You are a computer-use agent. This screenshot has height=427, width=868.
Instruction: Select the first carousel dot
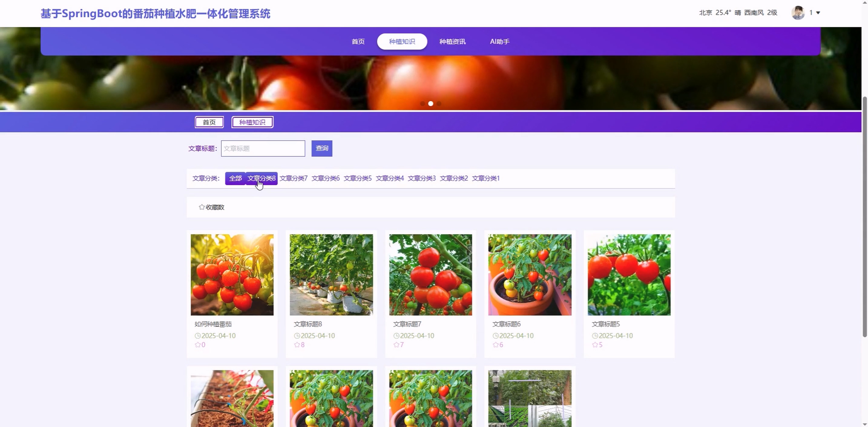[422, 104]
